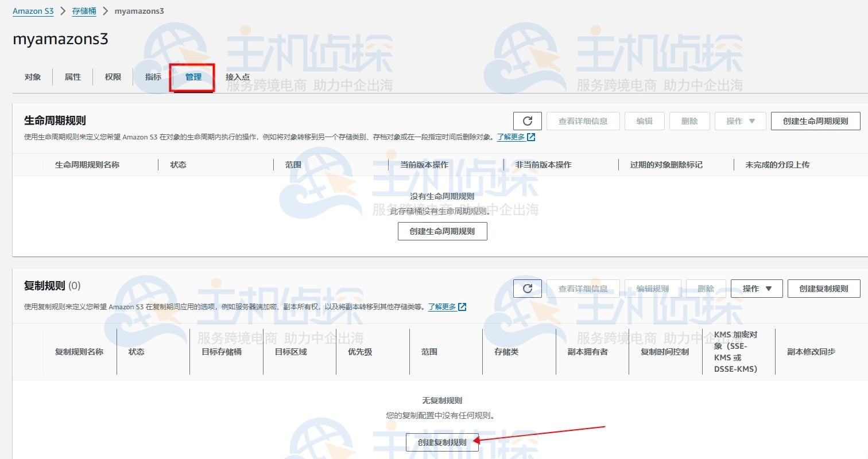Image resolution: width=868 pixels, height=459 pixels.
Task: Select the 权限 tab
Action: 113,76
